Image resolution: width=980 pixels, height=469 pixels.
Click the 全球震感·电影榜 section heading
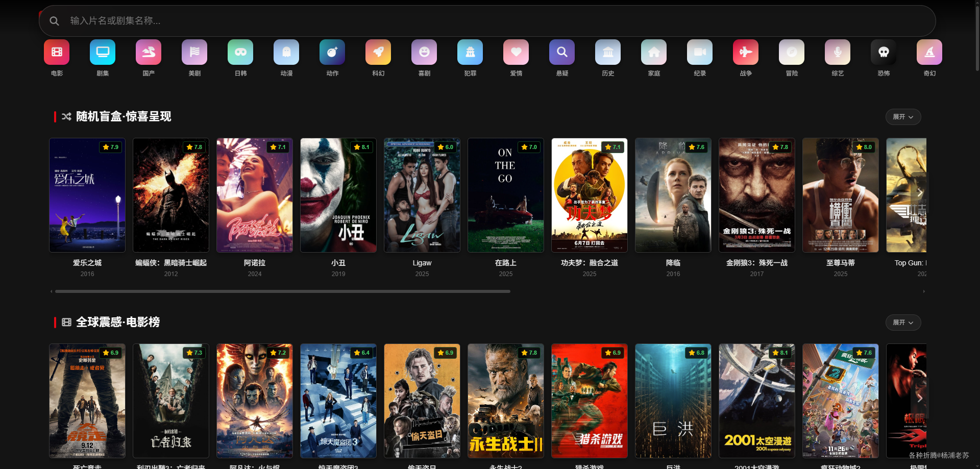click(118, 322)
